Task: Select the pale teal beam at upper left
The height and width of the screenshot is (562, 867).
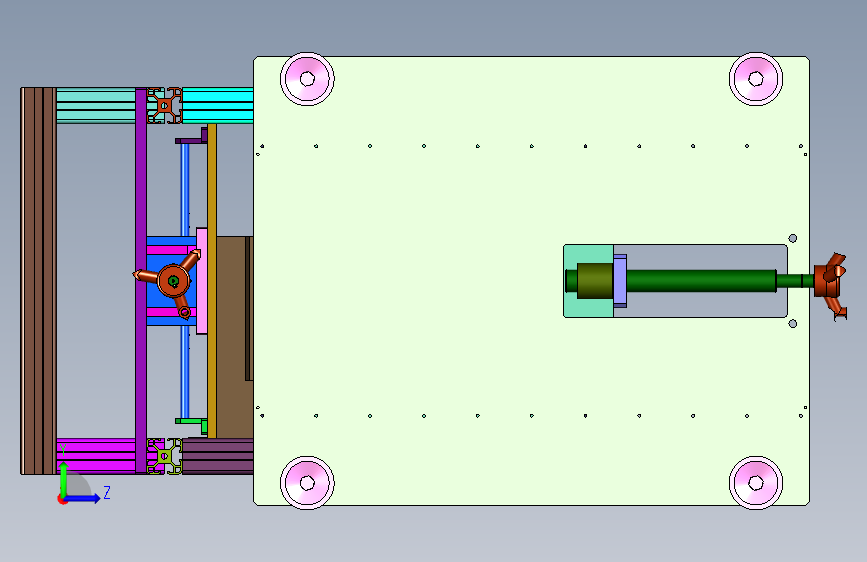Action: [x=96, y=105]
